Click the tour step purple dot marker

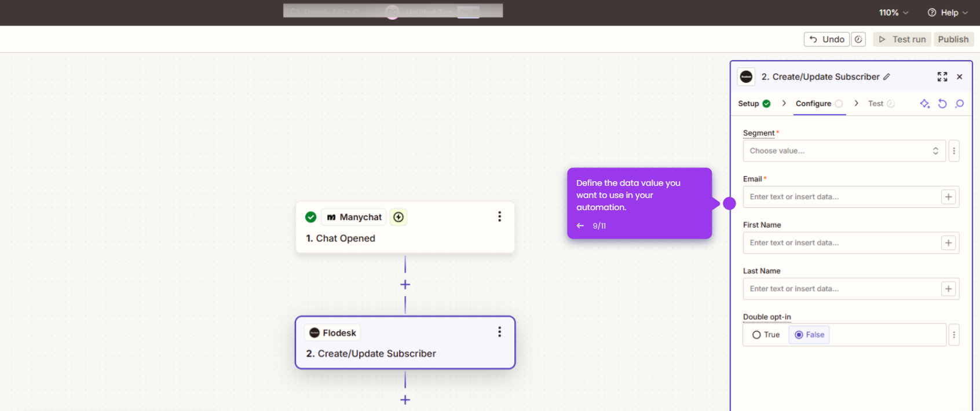(x=730, y=203)
